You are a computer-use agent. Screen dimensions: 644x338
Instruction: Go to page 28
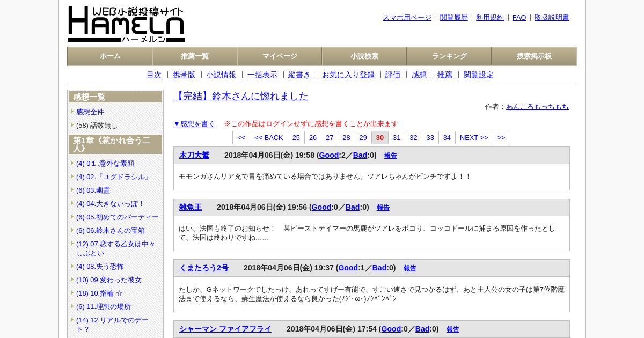(346, 138)
